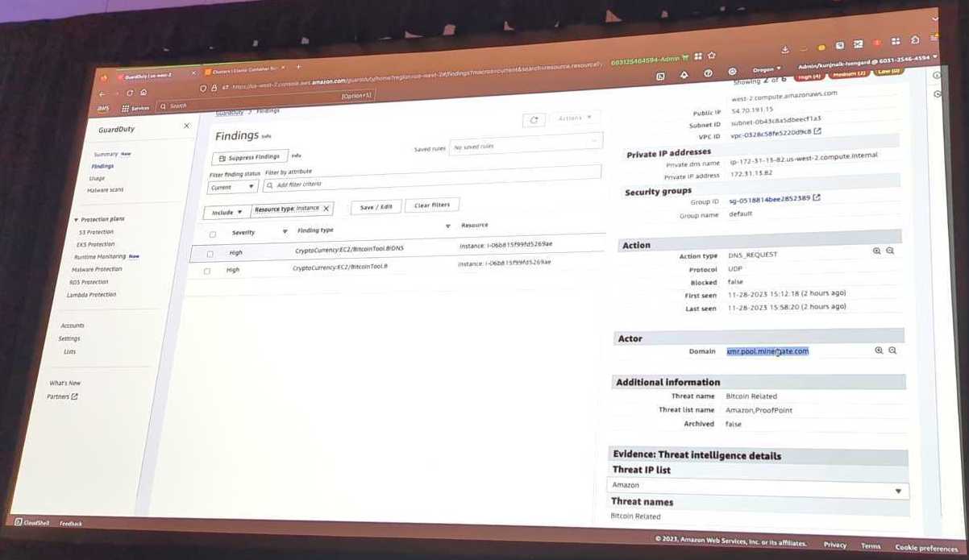Open Settings in the sidebar
969x560 pixels.
pyautogui.click(x=69, y=339)
